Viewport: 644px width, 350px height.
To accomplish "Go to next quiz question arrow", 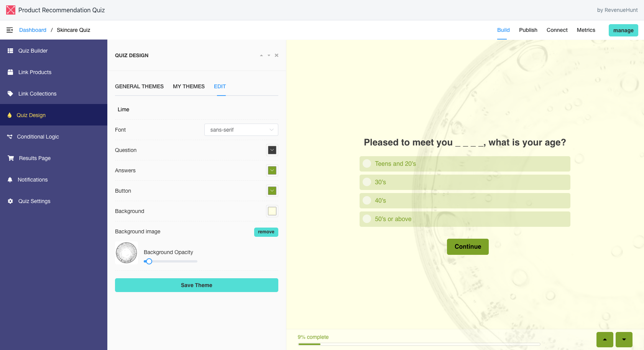I will click(624, 340).
